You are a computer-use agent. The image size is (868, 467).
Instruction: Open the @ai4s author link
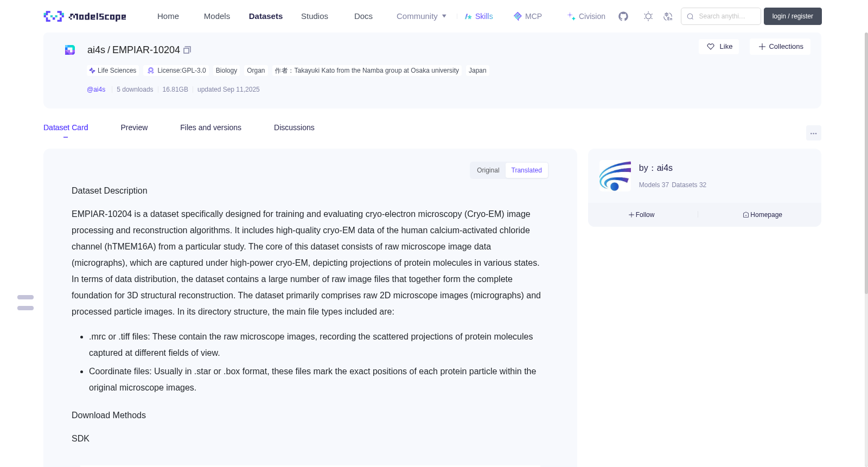click(96, 89)
